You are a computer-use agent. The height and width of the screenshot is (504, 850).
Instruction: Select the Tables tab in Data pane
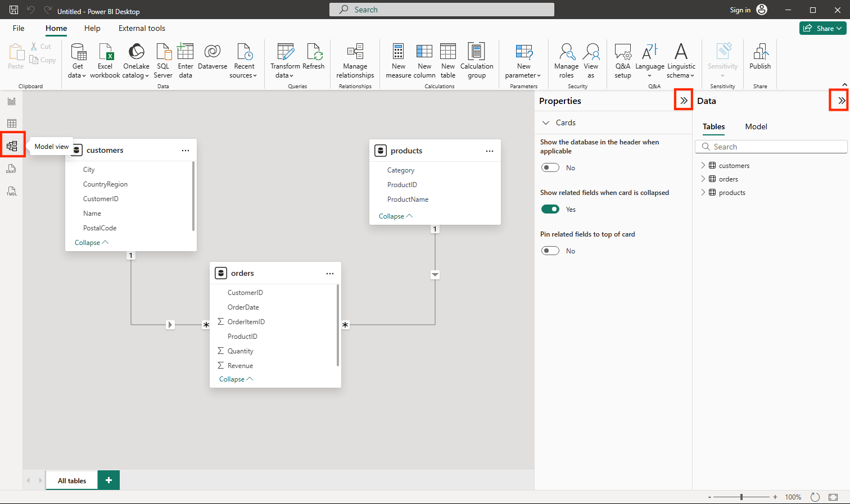point(713,126)
